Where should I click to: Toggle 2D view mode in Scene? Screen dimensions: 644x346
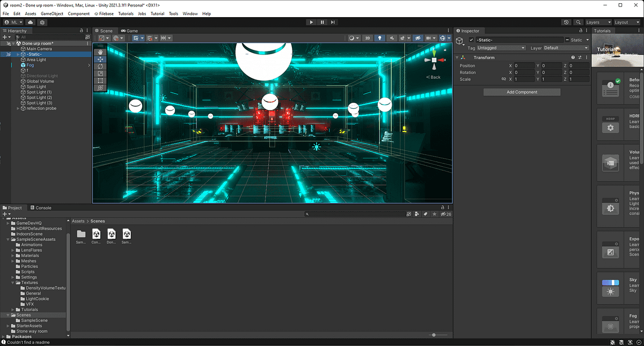click(368, 38)
